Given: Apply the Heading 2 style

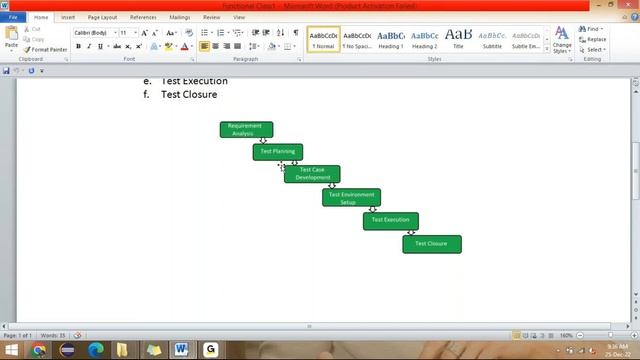Looking at the screenshot, I should (424, 40).
